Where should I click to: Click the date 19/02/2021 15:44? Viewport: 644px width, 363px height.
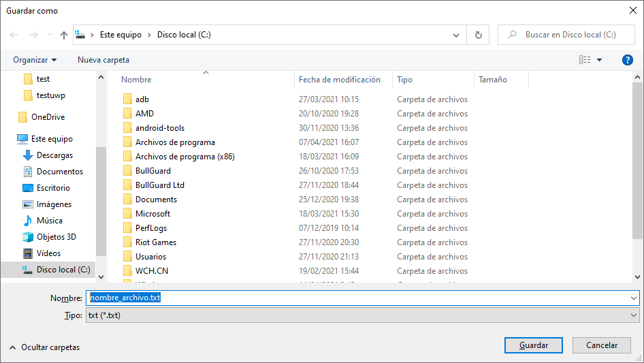(x=329, y=271)
